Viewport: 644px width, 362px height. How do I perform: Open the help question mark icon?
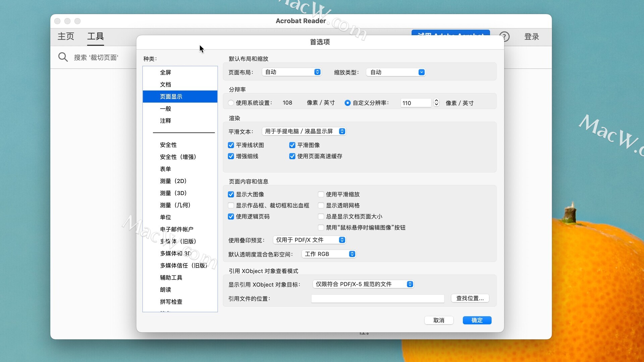[504, 37]
